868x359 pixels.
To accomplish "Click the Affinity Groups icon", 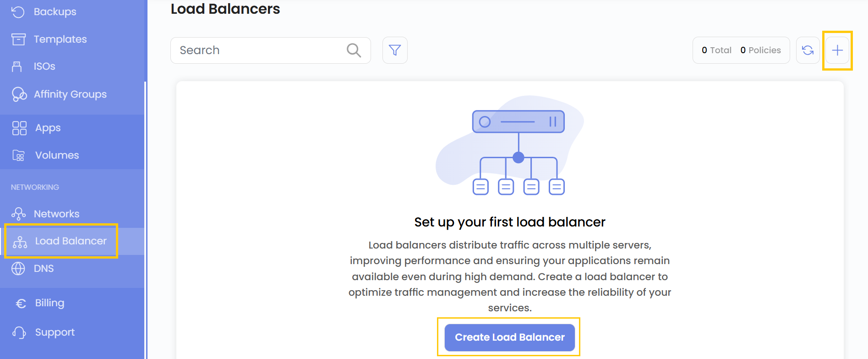I will point(19,94).
